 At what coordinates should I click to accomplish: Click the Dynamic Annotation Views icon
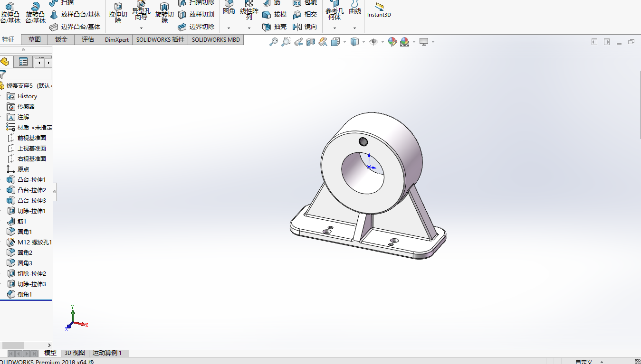(x=323, y=42)
